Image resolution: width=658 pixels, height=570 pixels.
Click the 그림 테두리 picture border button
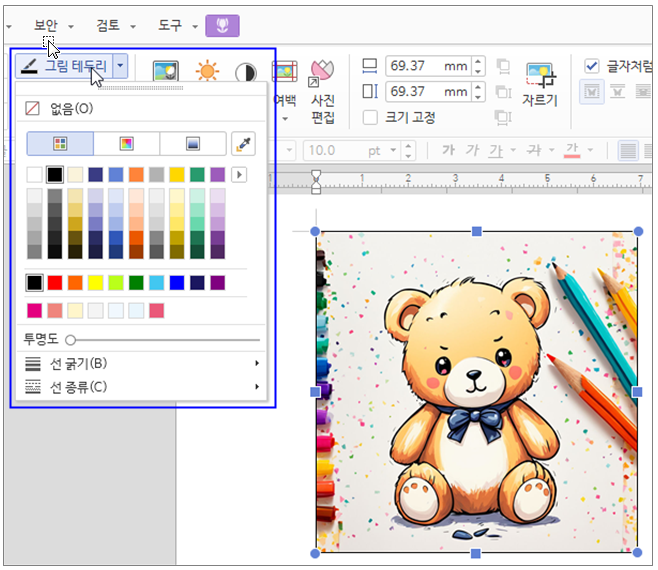click(64, 66)
